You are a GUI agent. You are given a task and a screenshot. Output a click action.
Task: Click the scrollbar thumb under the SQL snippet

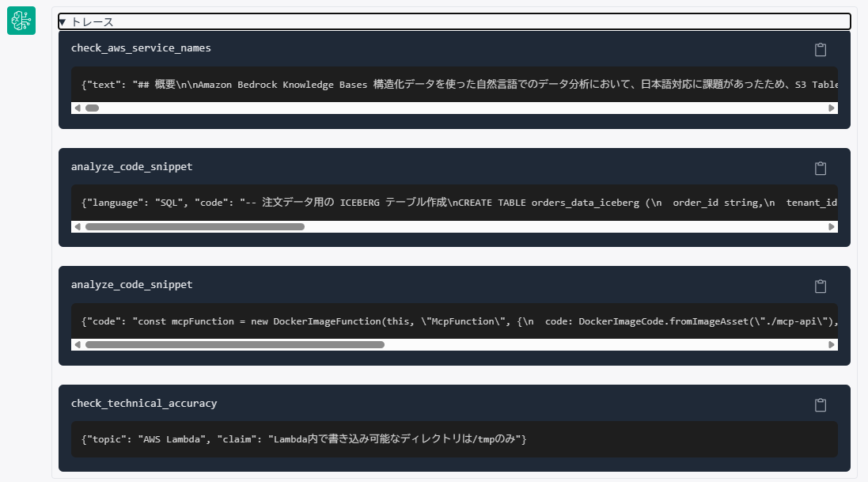(198, 226)
